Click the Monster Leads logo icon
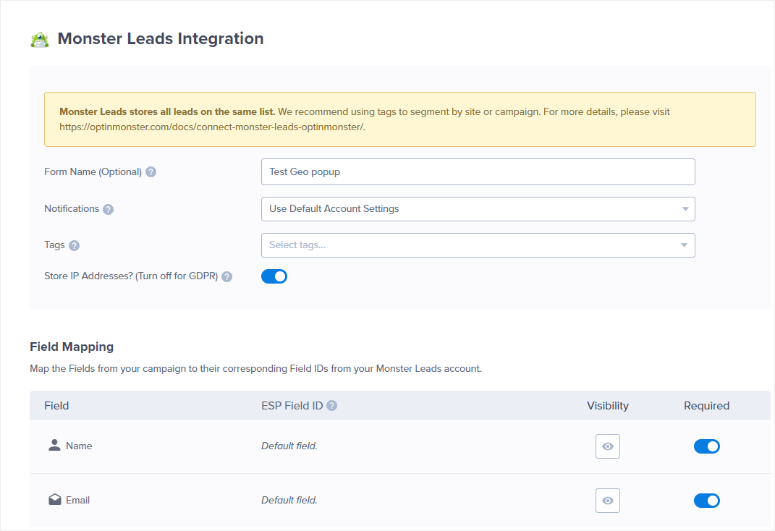Image resolution: width=775 pixels, height=531 pixels. click(40, 40)
